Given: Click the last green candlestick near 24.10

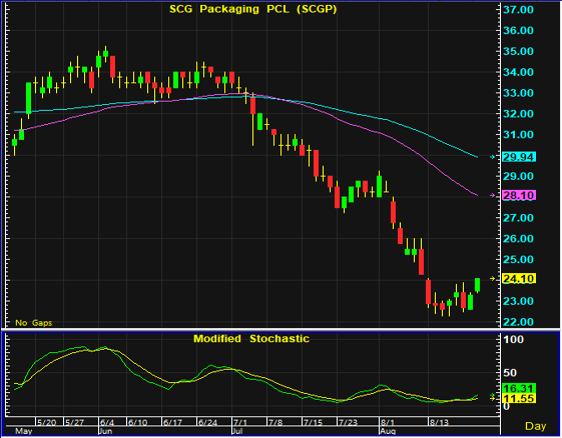Looking at the screenshot, I should point(477,285).
